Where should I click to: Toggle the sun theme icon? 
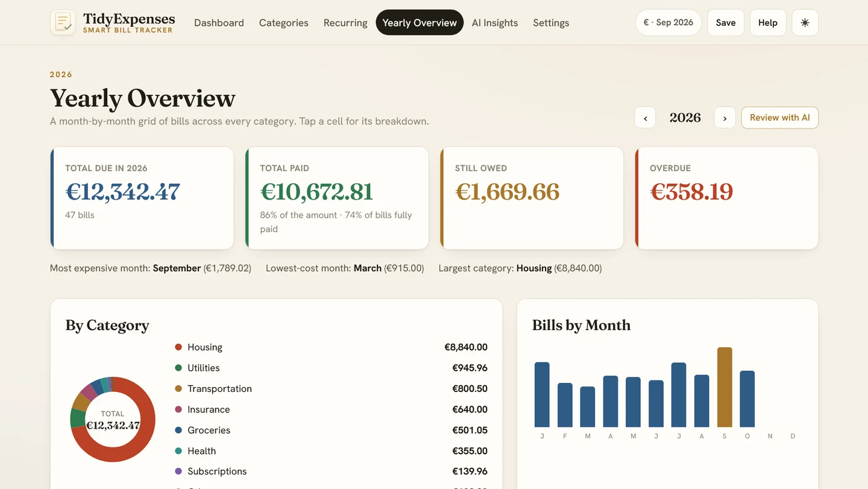click(805, 23)
